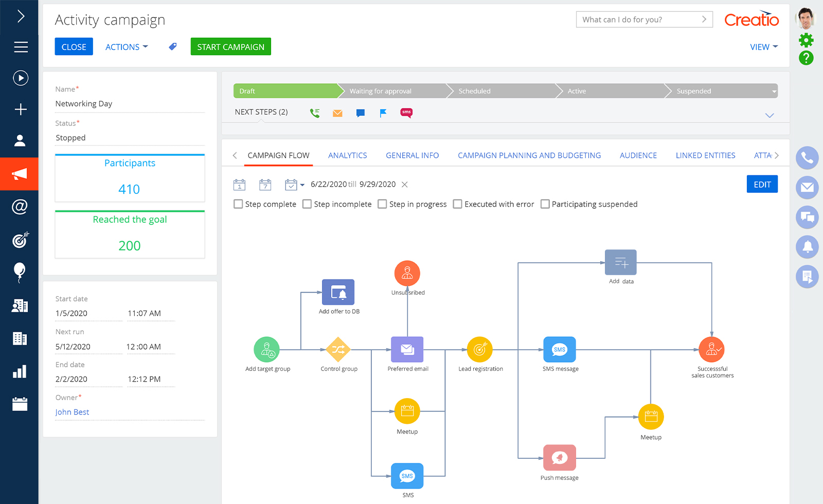Open the email action icon on right panel
The height and width of the screenshot is (504, 823).
807,188
